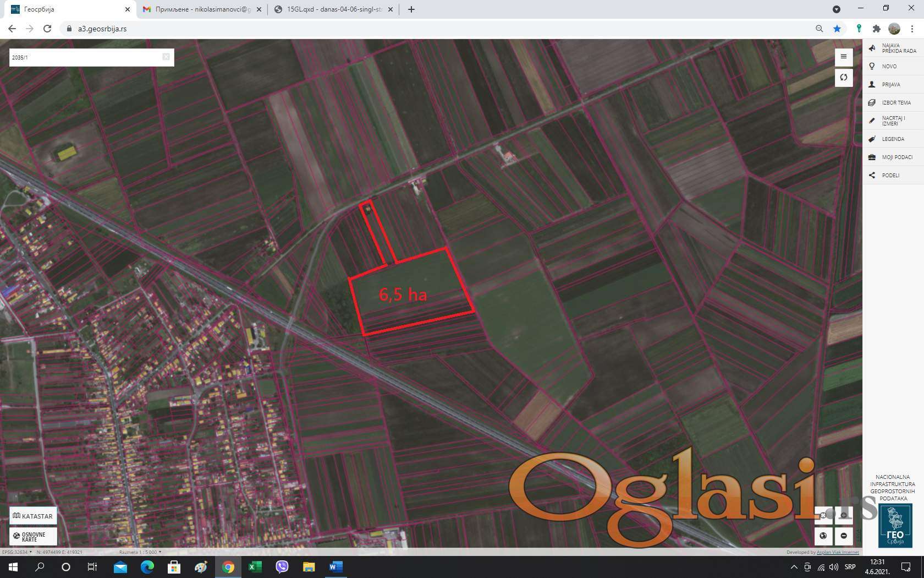924x578 pixels.
Task: Clear the 2035/1 search box with X
Action: tap(166, 57)
